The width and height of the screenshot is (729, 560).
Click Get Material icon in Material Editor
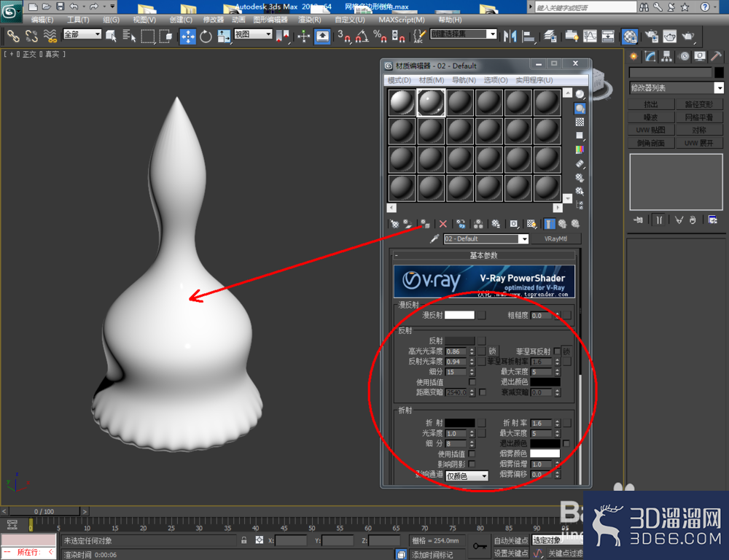[394, 224]
